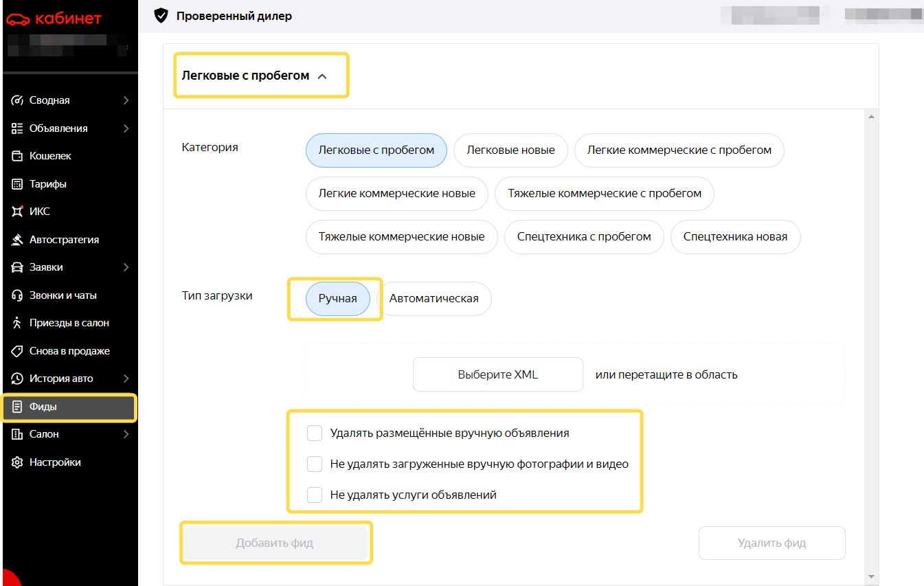Click the scrollbar down arrow in feed panel
Viewport: 924px width, 586px height.
pyautogui.click(x=872, y=576)
